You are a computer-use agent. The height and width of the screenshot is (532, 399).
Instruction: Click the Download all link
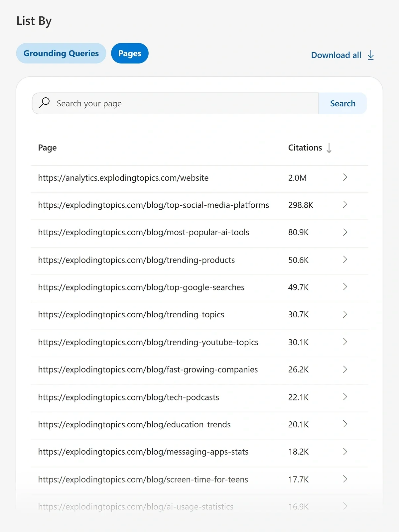[336, 55]
